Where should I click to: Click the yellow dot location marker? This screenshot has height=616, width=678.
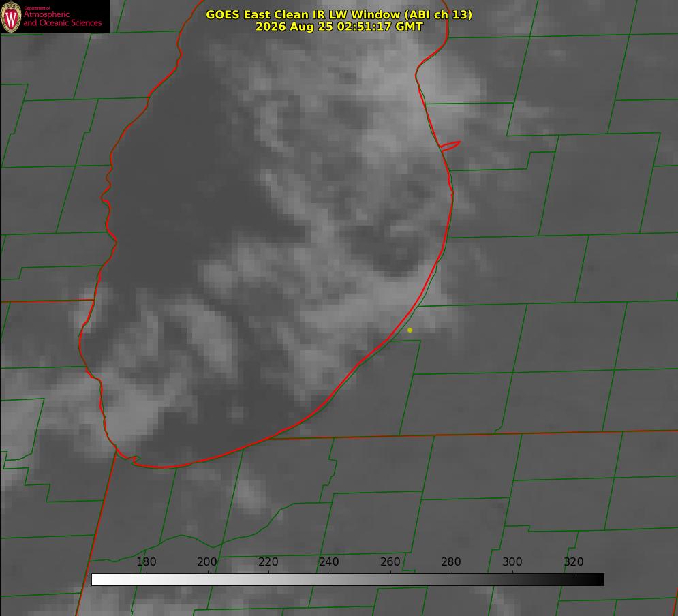[x=410, y=330]
